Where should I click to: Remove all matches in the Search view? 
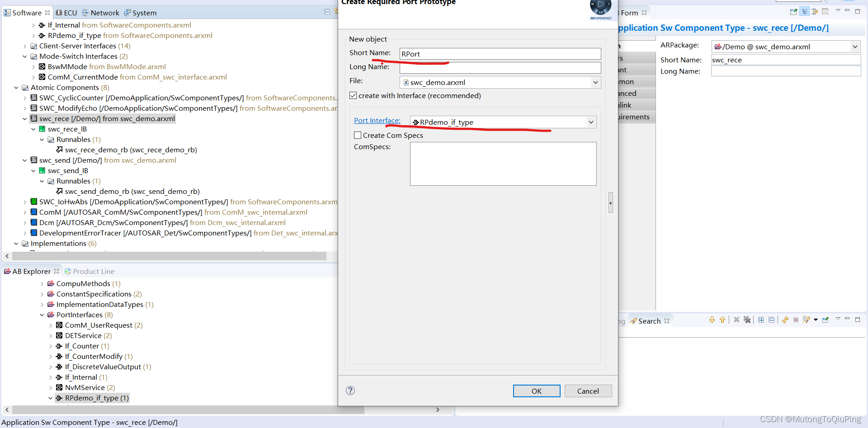coord(747,320)
